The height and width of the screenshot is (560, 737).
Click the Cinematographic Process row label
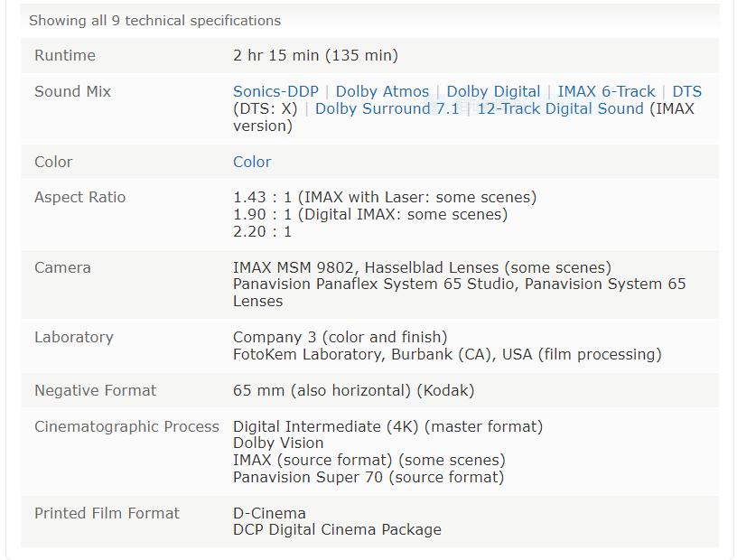126,426
